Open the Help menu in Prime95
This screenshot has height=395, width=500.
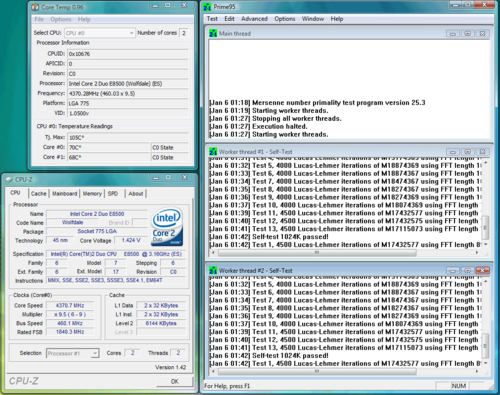coord(337,19)
